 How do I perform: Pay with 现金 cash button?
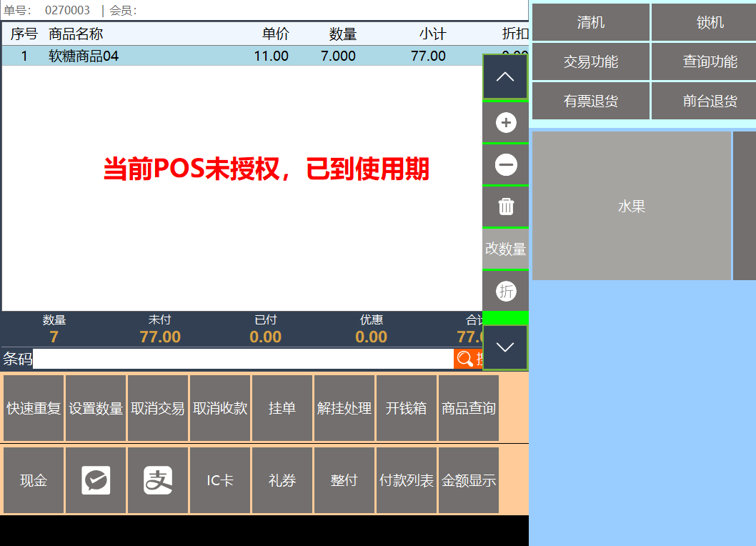[34, 480]
